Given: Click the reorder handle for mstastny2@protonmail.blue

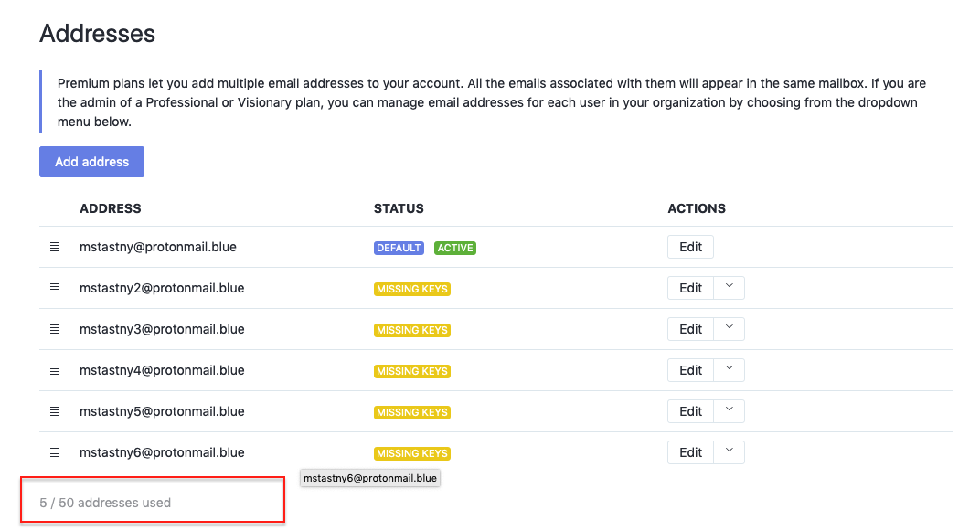Looking at the screenshot, I should pyautogui.click(x=55, y=287).
